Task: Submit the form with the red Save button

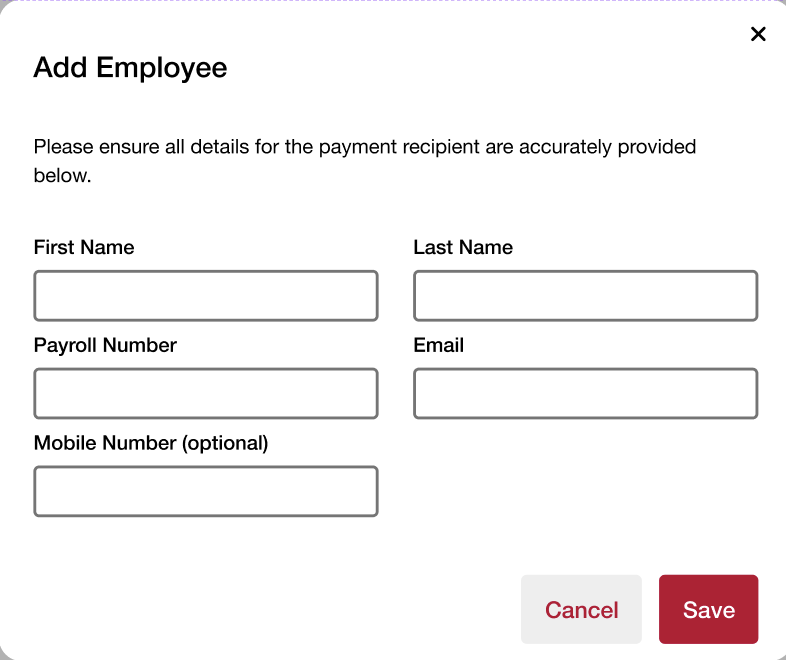Action: tap(708, 609)
